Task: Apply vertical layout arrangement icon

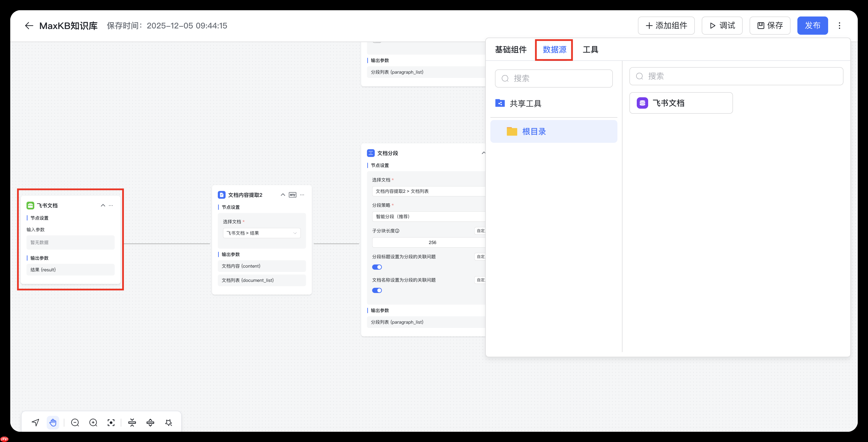Action: pyautogui.click(x=132, y=422)
